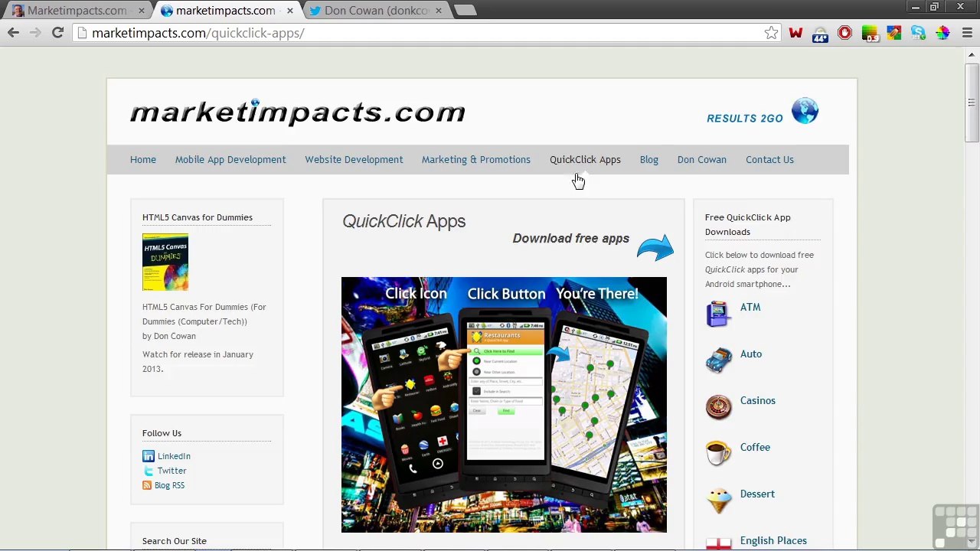
Task: Click the Casinos roulette icon
Action: click(718, 407)
